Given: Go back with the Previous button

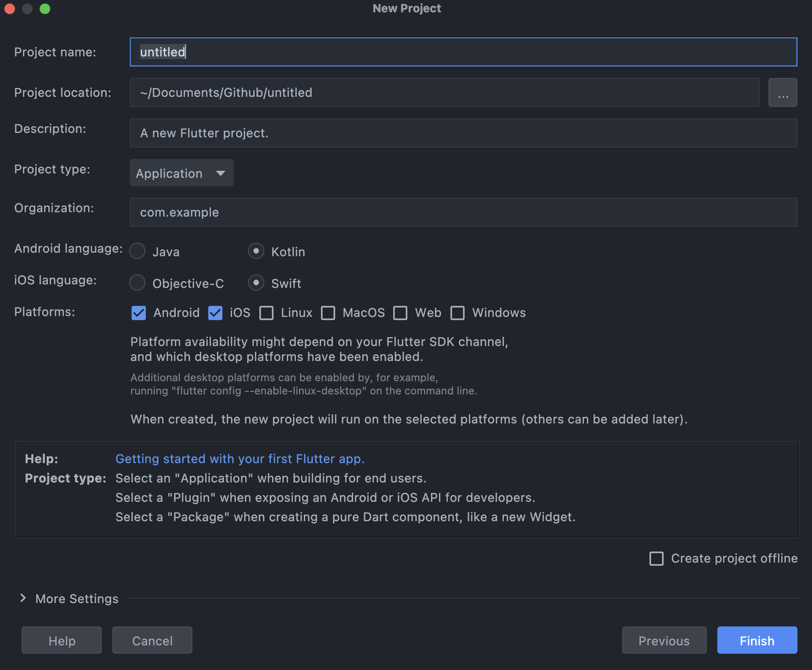Looking at the screenshot, I should (664, 641).
